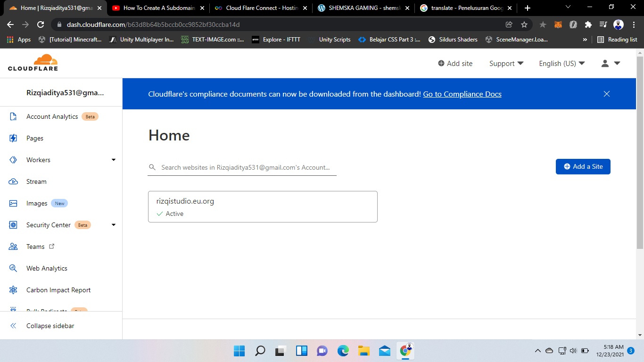Image resolution: width=644 pixels, height=362 pixels.
Task: Open Teams sidebar icon
Action: (13, 247)
